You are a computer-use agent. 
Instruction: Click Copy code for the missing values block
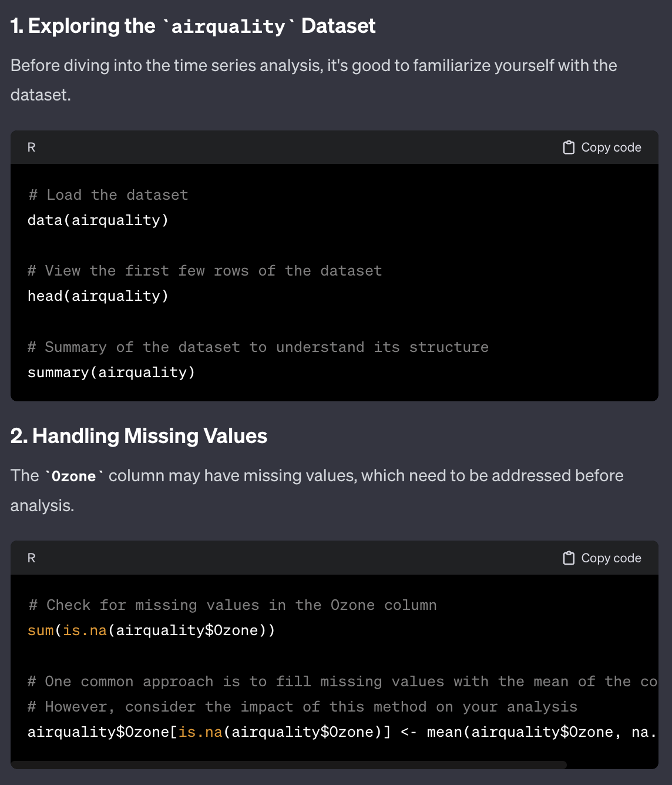[611, 558]
